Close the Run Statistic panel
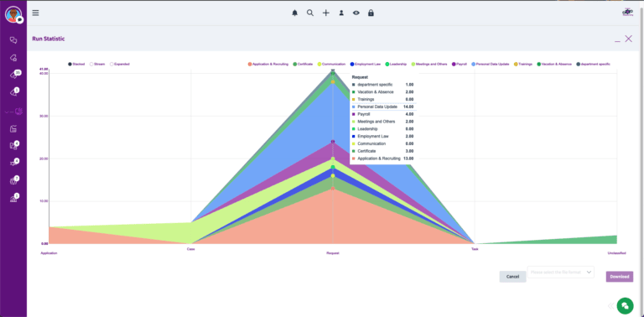 [x=628, y=39]
